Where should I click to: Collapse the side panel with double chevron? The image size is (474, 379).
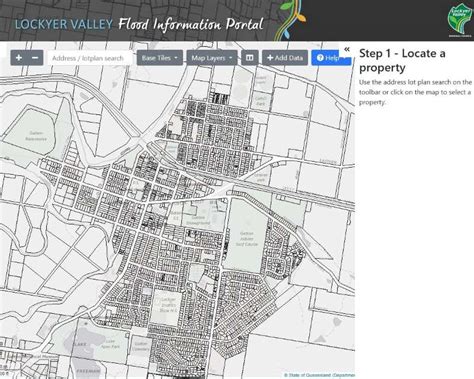347,49
